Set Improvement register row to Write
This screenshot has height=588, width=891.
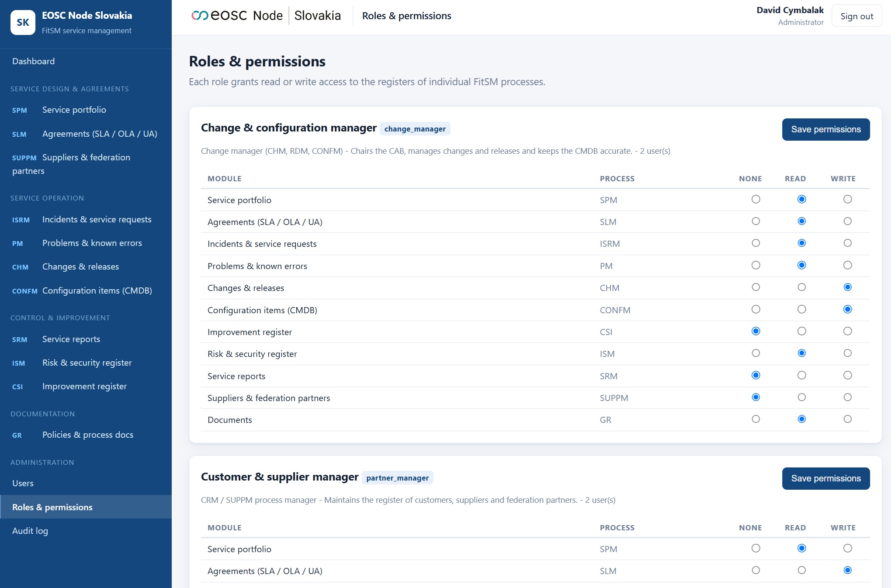(847, 331)
